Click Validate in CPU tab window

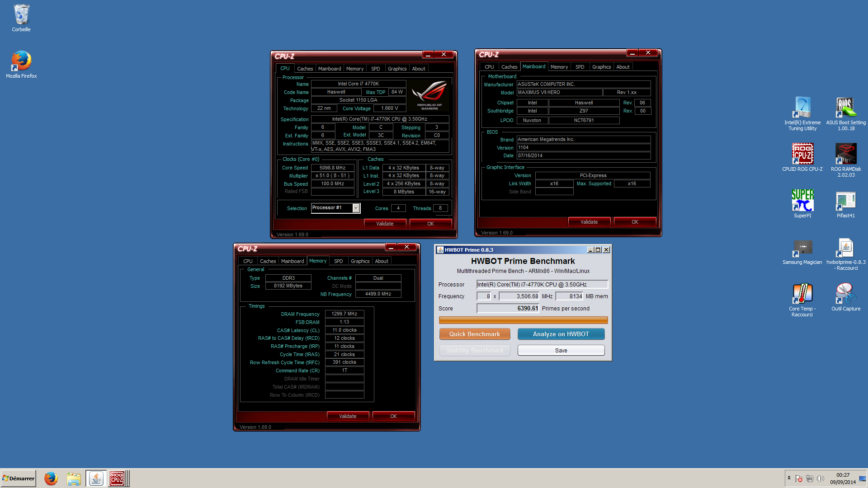(x=385, y=224)
